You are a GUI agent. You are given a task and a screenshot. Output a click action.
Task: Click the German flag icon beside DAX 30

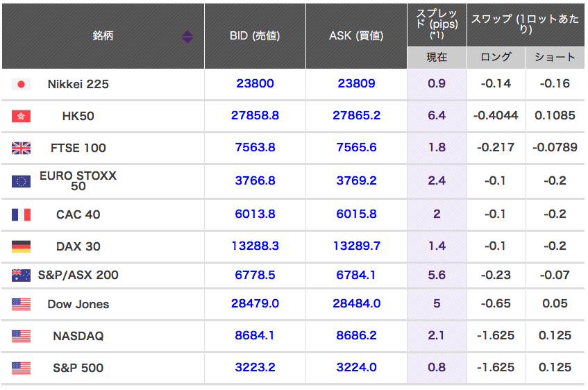tap(21, 246)
